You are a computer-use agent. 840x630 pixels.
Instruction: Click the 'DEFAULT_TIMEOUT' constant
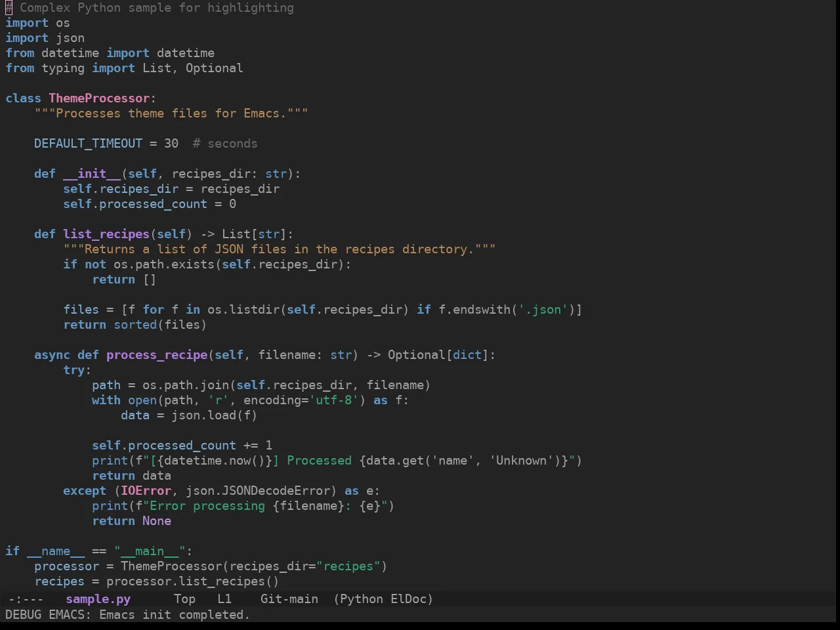(88, 144)
